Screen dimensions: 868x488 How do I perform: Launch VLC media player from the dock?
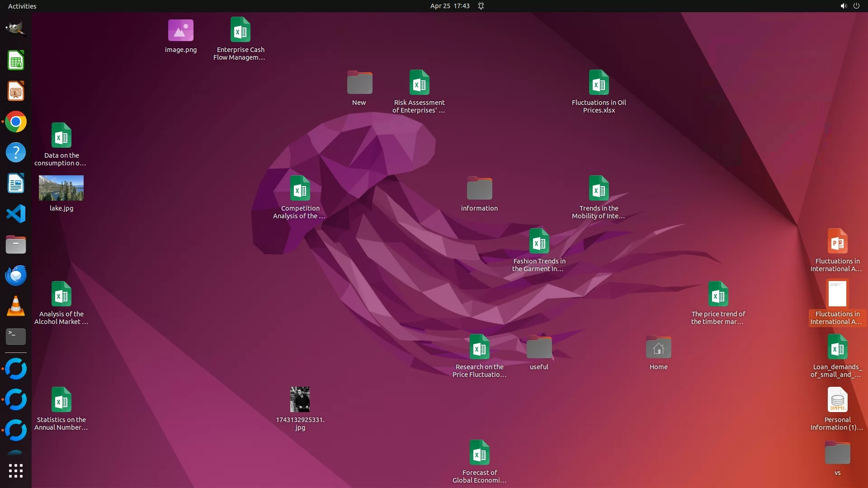15,306
